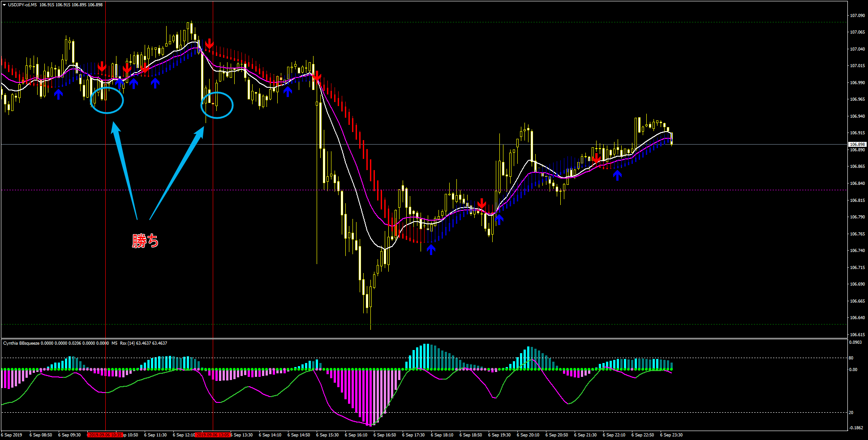868x440 pixels.
Task: Click the red 2019.09.06 10:35 date marker
Action: tap(105, 435)
